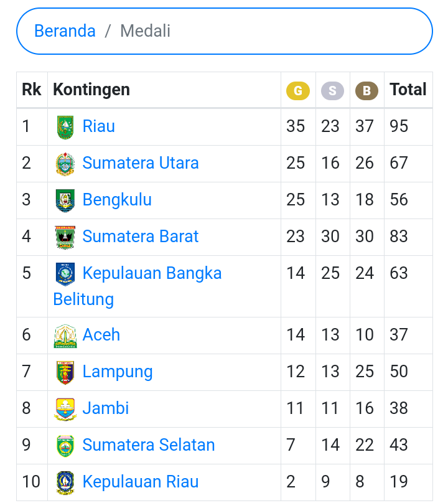The image size is (448, 503).
Task: Click the Total column header
Action: [x=408, y=90]
